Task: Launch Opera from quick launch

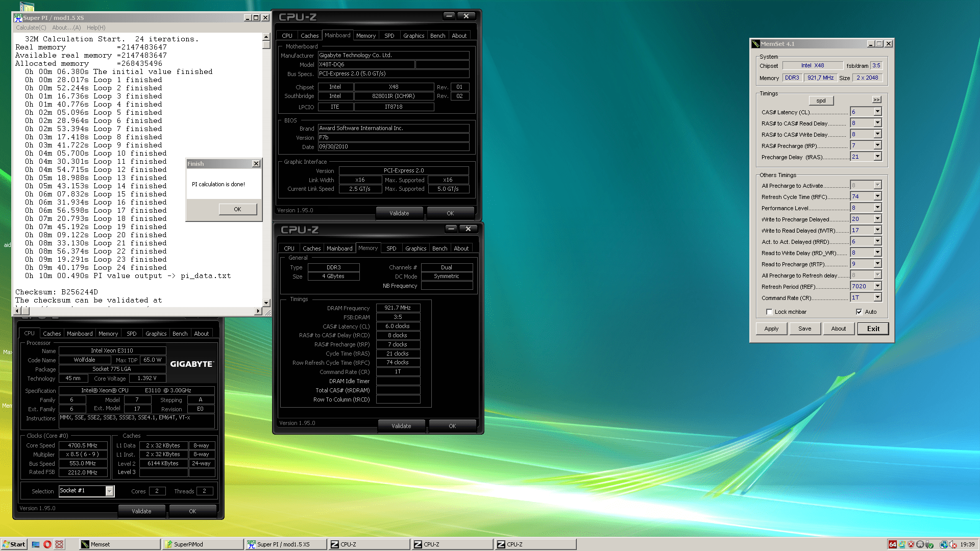Action: (x=47, y=544)
